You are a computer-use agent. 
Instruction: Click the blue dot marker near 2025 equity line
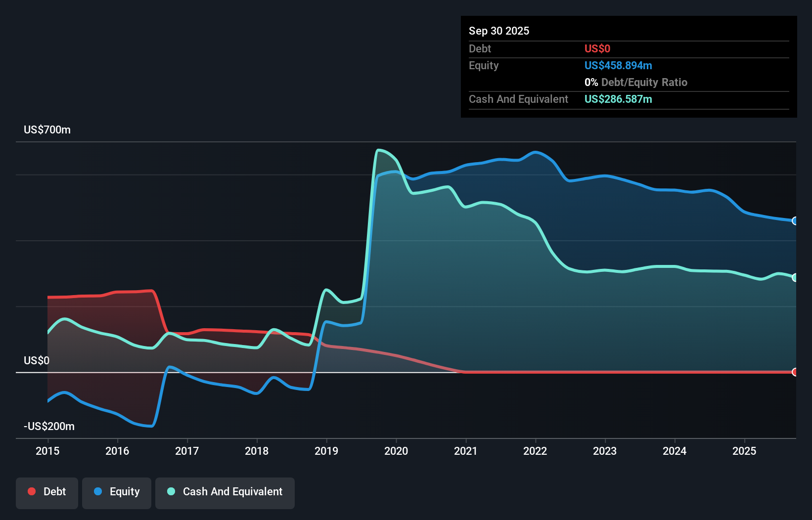coord(794,221)
